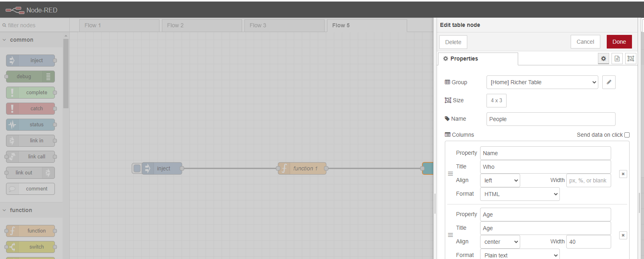The image size is (644, 259).
Task: Click the blank Width field
Action: click(x=589, y=180)
